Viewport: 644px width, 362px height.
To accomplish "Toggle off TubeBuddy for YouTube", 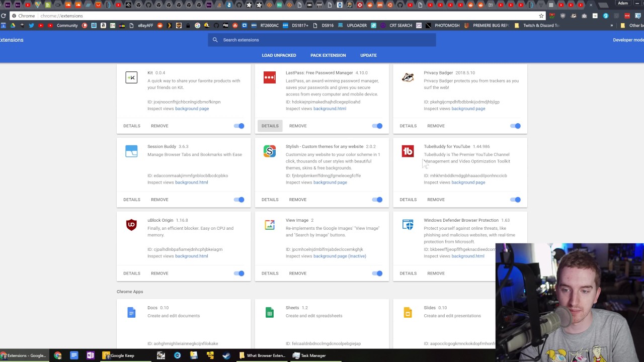I will pos(516,200).
